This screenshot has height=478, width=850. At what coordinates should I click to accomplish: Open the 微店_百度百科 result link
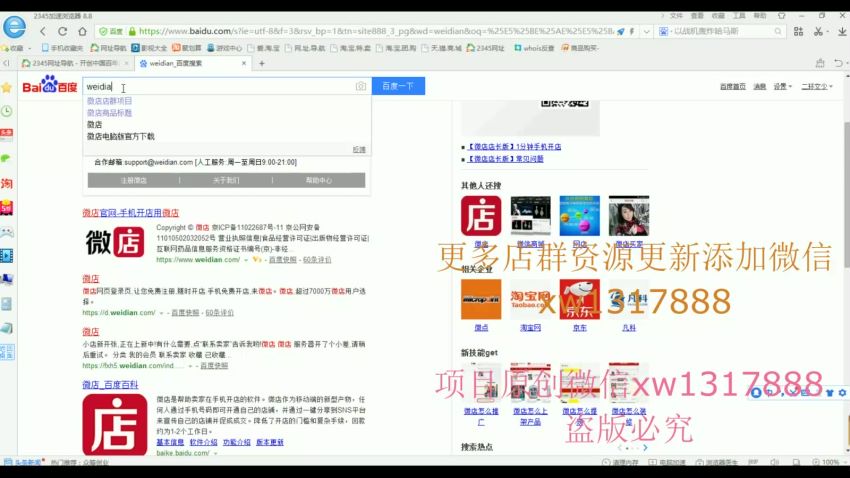[110, 385]
